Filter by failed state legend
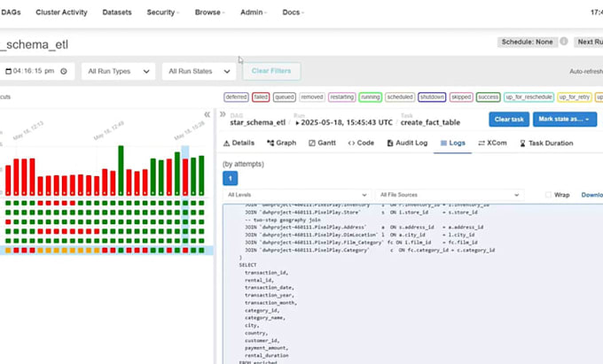This screenshot has height=364, width=603. [x=261, y=97]
